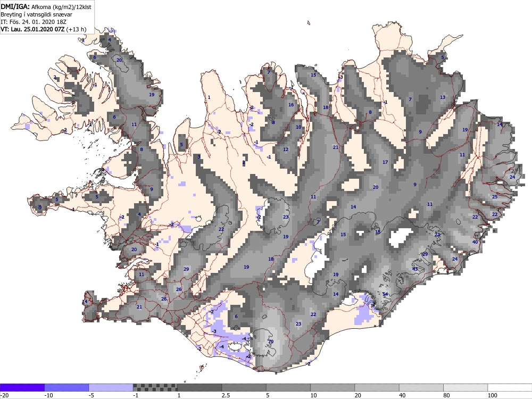This screenshot has height=399, width=532.
Task: Click the gray 2.5 to 5 legend swatch
Action: (x=244, y=387)
